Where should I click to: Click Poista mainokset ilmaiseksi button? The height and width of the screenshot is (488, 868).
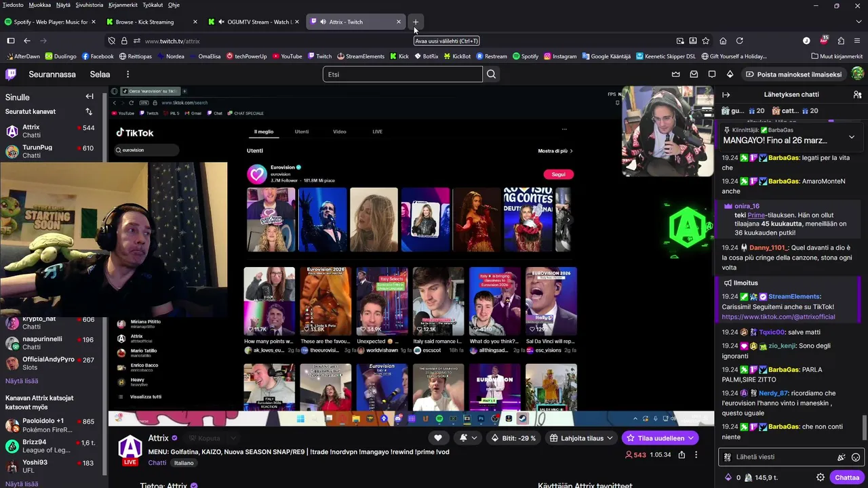[x=793, y=74]
